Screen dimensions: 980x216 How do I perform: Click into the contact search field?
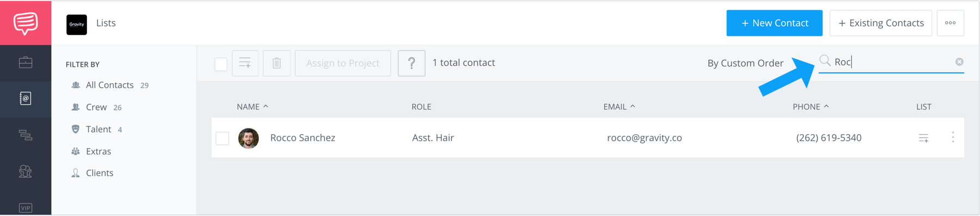(x=893, y=62)
